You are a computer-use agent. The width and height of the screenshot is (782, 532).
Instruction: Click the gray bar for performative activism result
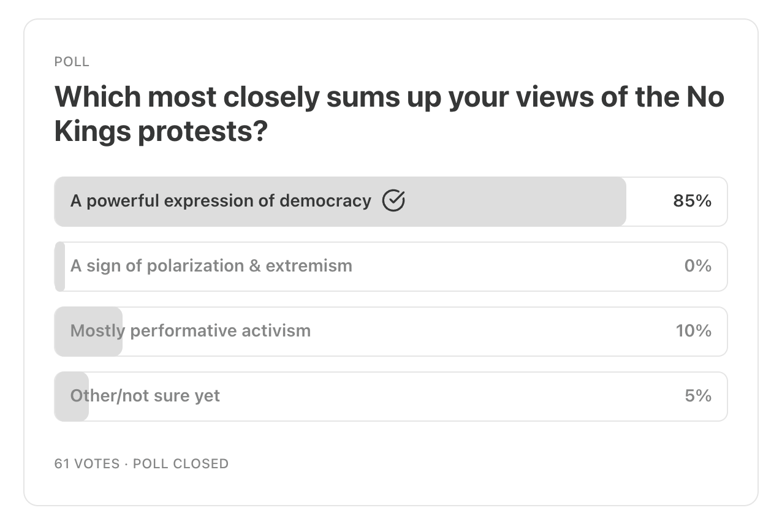[x=88, y=332]
